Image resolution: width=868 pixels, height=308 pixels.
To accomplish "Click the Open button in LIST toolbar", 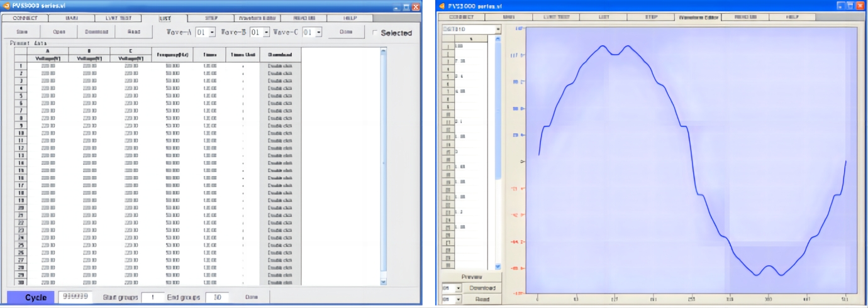I will 59,31.
